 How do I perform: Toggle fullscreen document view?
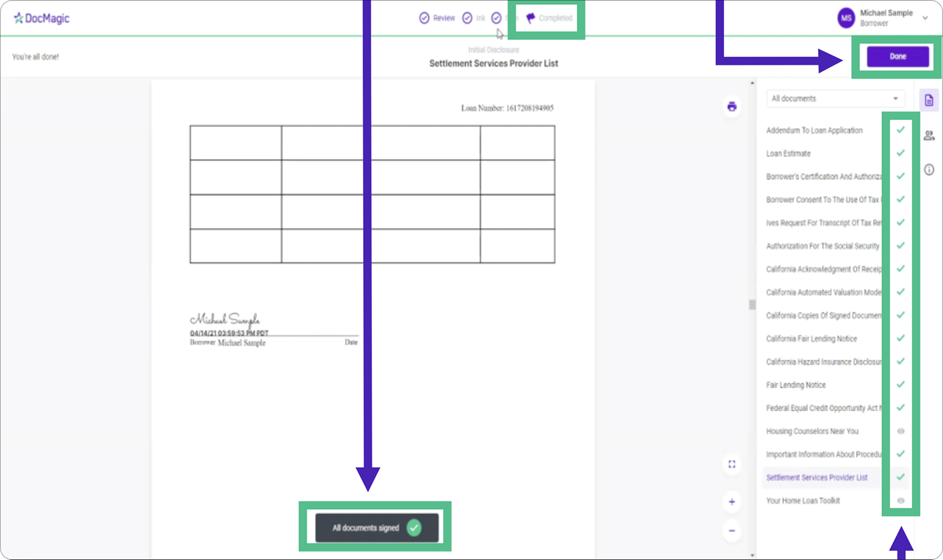click(732, 464)
